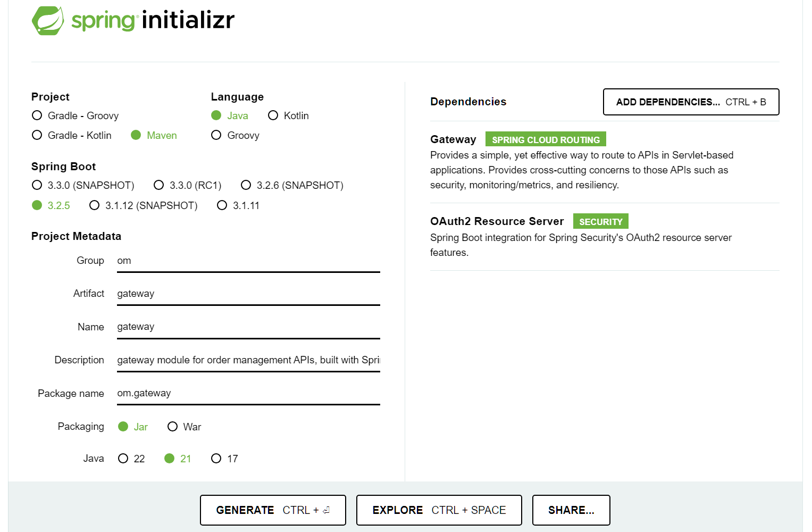
Task: Select Java version 22
Action: coord(131,459)
